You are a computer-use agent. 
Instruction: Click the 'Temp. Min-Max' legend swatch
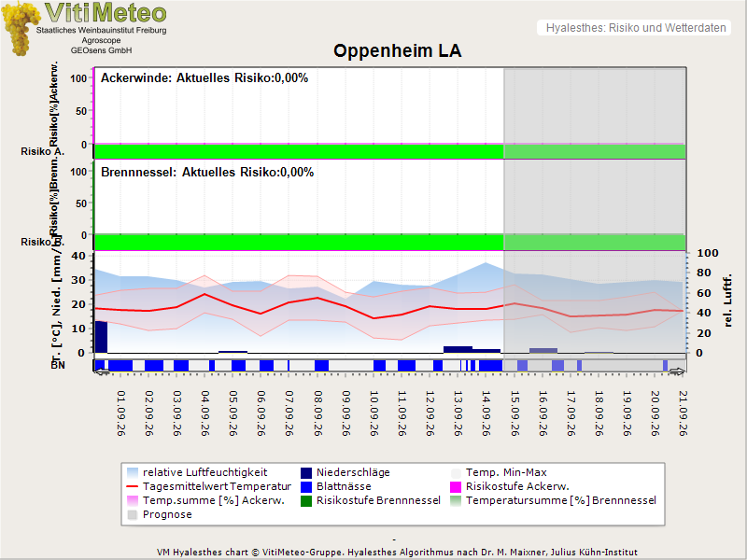click(x=456, y=472)
